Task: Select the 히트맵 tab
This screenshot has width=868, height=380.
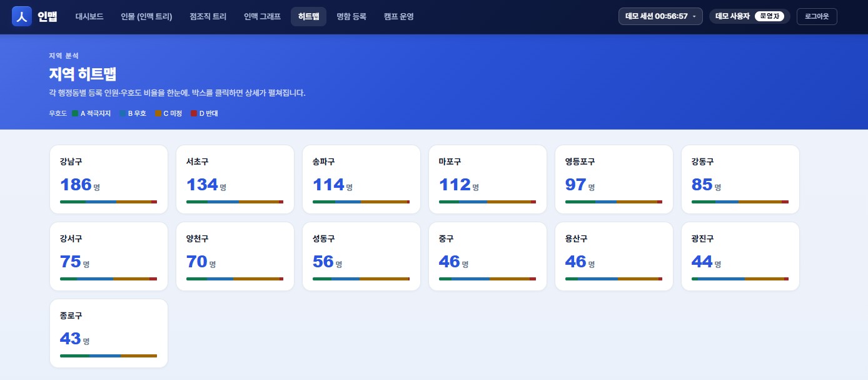Action: 308,17
